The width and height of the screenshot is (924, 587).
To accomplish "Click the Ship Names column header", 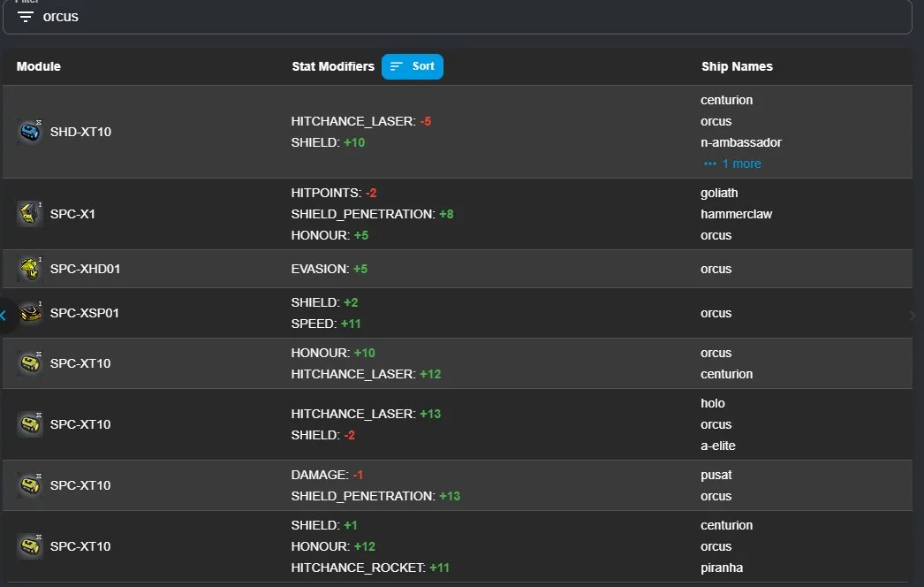I will (737, 66).
